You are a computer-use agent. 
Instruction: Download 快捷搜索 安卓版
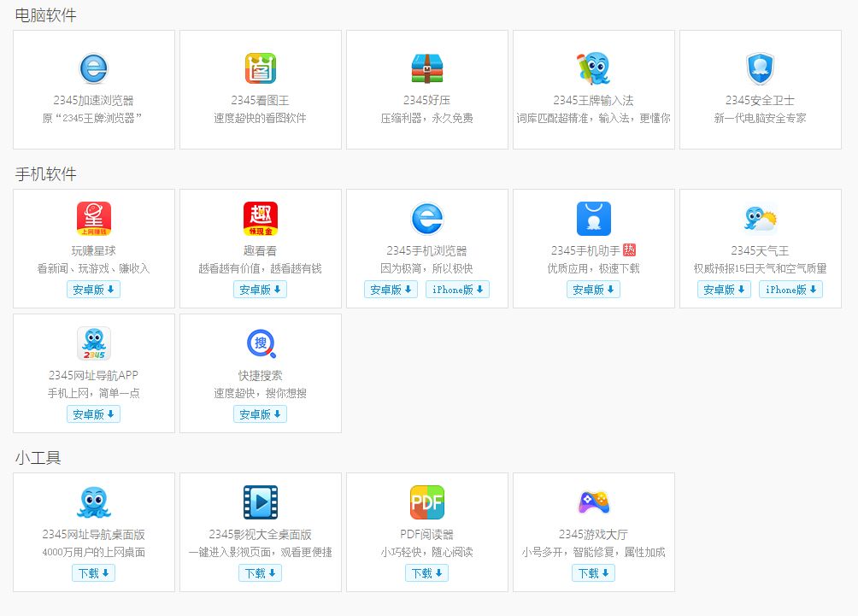click(261, 414)
